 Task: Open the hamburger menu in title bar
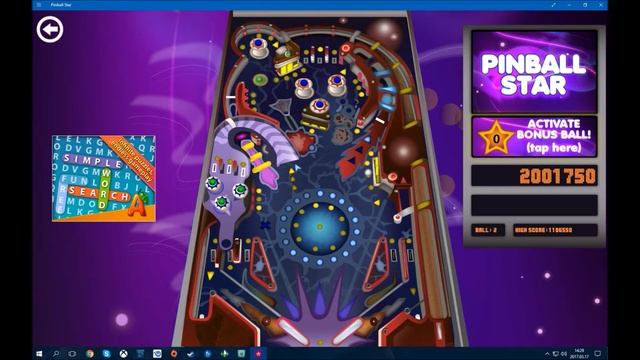[39, 5]
